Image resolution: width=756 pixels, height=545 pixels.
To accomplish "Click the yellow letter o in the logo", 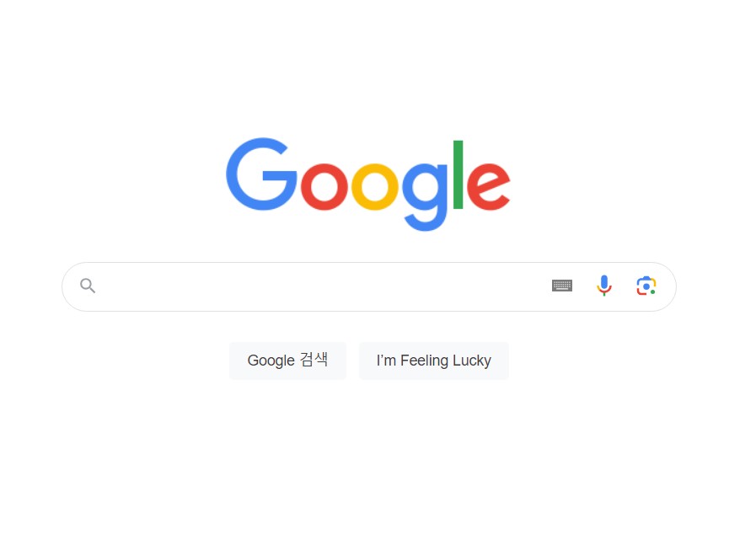I will pyautogui.click(x=375, y=186).
